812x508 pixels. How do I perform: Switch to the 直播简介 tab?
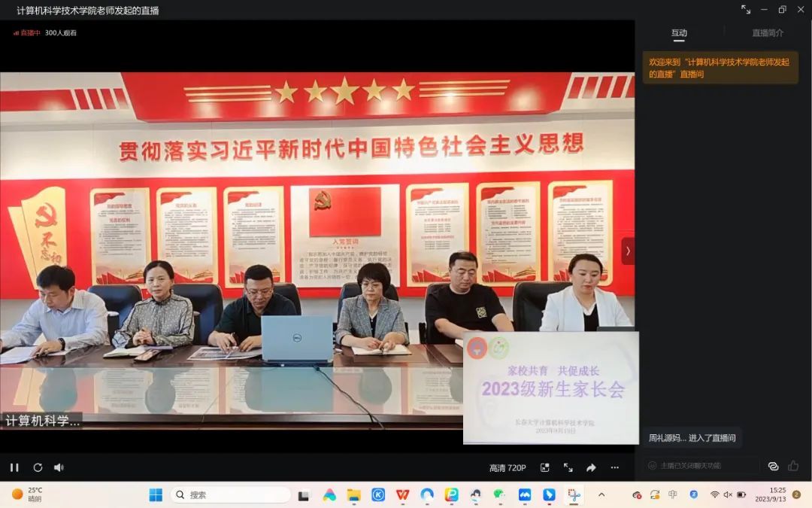767,33
